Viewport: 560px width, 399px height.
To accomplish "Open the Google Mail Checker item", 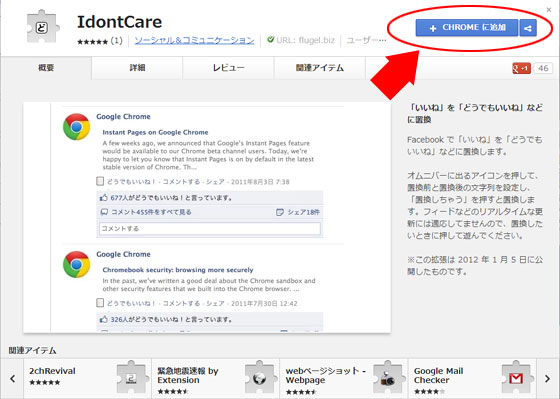I will point(472,378).
